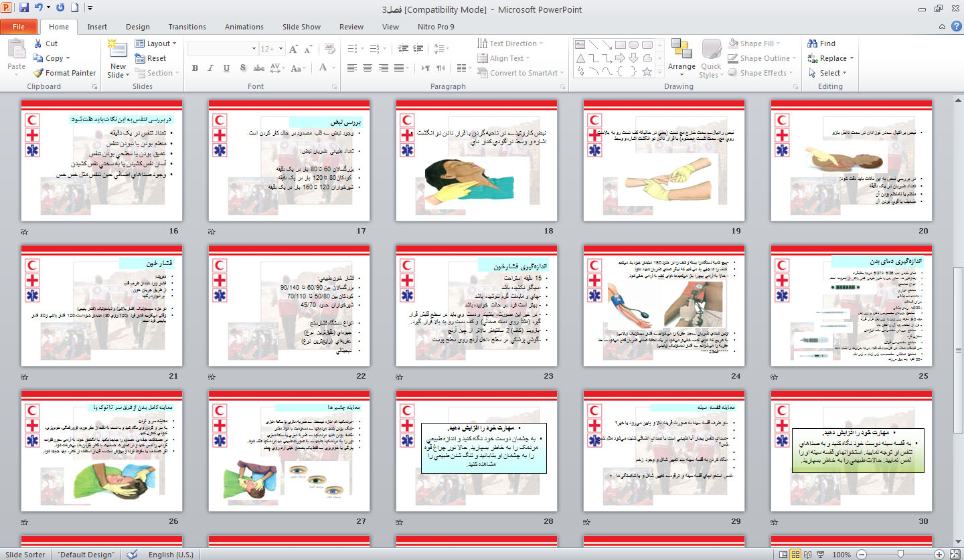Open the Transitions ribbon tab
The height and width of the screenshot is (560, 964).
coord(187,27)
